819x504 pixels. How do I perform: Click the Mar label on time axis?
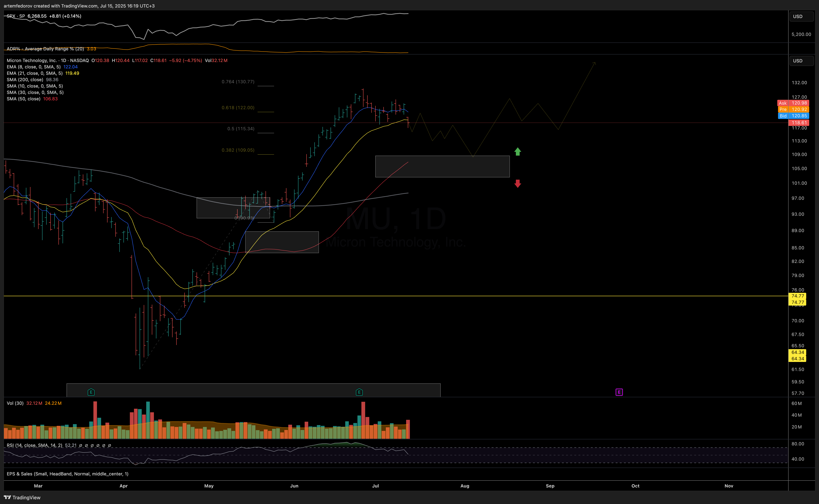tap(38, 486)
